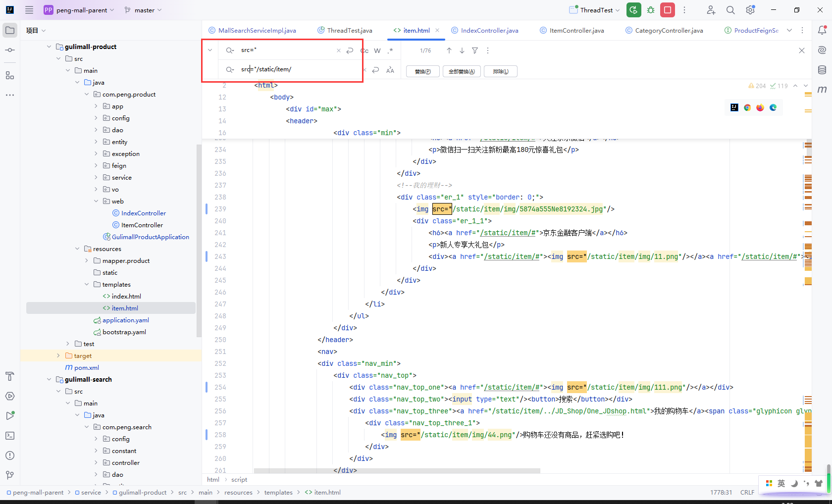Image resolution: width=832 pixels, height=504 pixels.
Task: Open search filter funnel options
Action: pyautogui.click(x=475, y=50)
